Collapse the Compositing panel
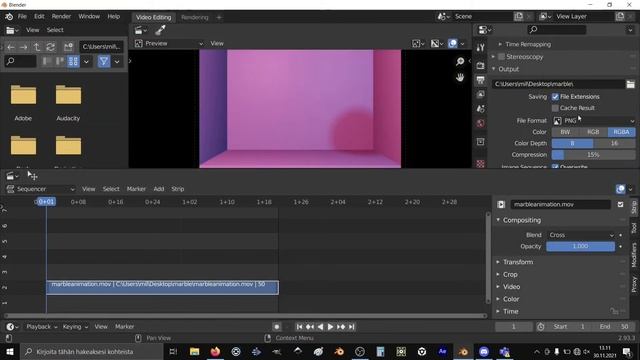Viewport: 640px width, 360px height. pos(521,220)
